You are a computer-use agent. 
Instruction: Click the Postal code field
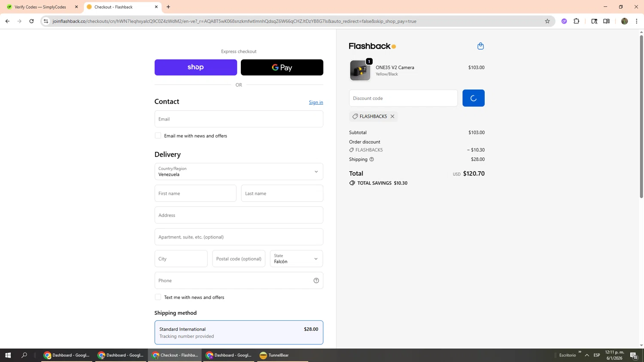(x=239, y=259)
